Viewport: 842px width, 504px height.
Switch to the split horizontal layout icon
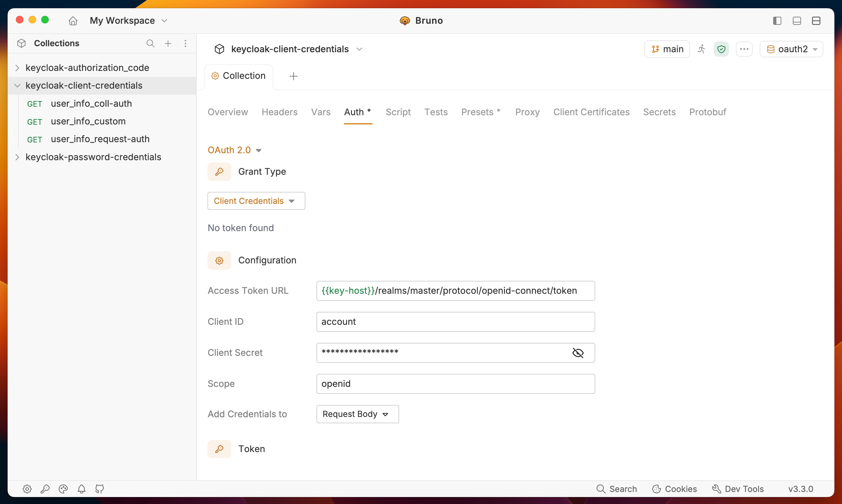click(816, 21)
